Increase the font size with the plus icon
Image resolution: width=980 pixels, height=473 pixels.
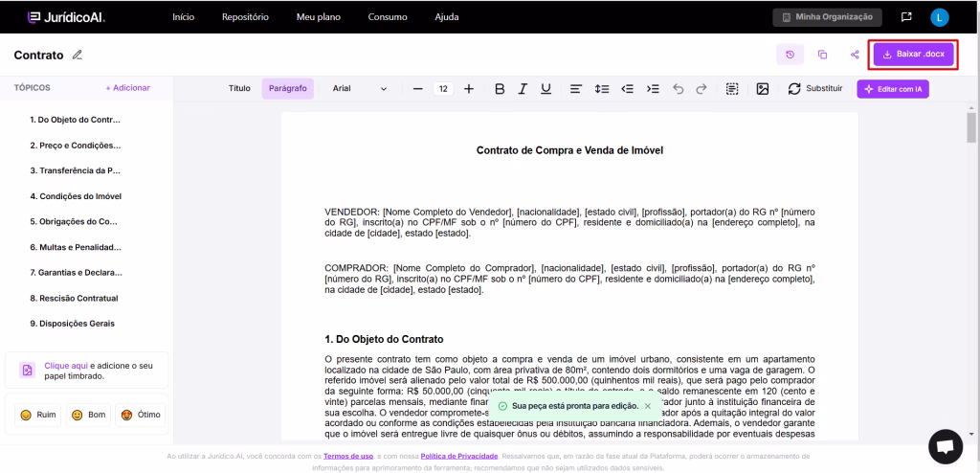(x=469, y=89)
